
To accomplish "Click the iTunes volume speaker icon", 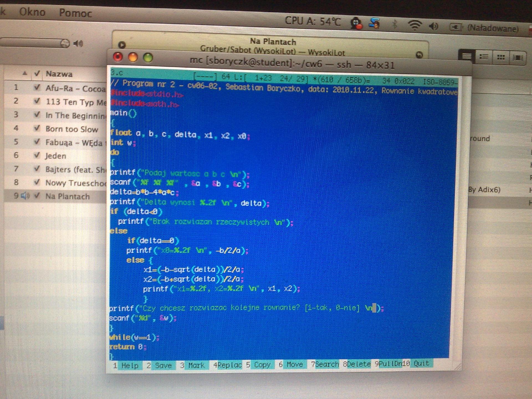I will pyautogui.click(x=78, y=44).
